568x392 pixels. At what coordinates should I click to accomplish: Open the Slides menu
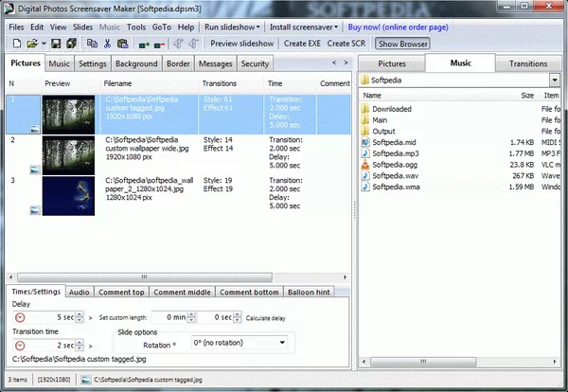pos(82,27)
